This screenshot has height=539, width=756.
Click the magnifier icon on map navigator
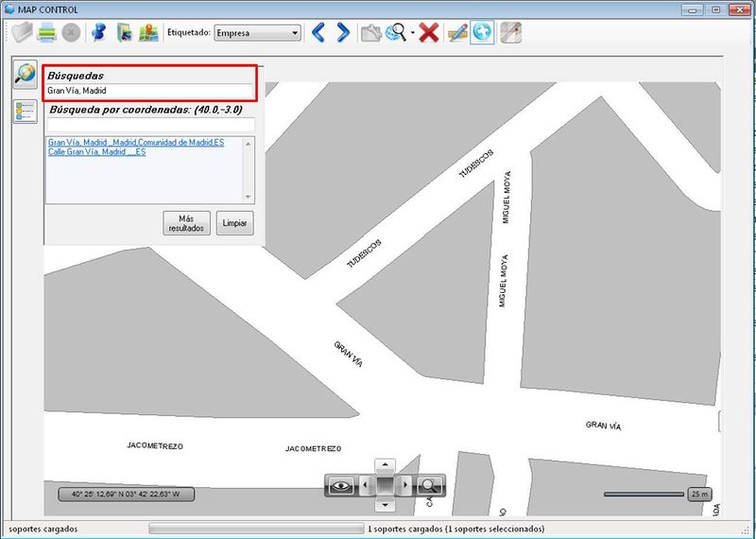430,485
